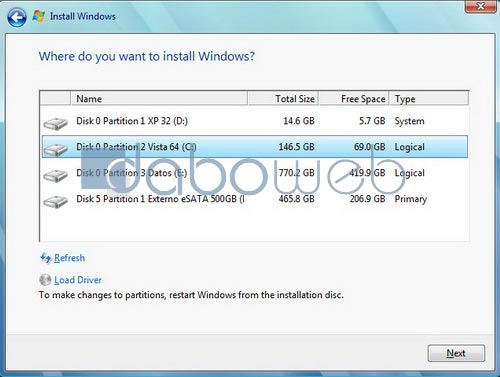The height and width of the screenshot is (377, 500).
Task: Click the 465.8 GB total size cell
Action: pos(296,199)
